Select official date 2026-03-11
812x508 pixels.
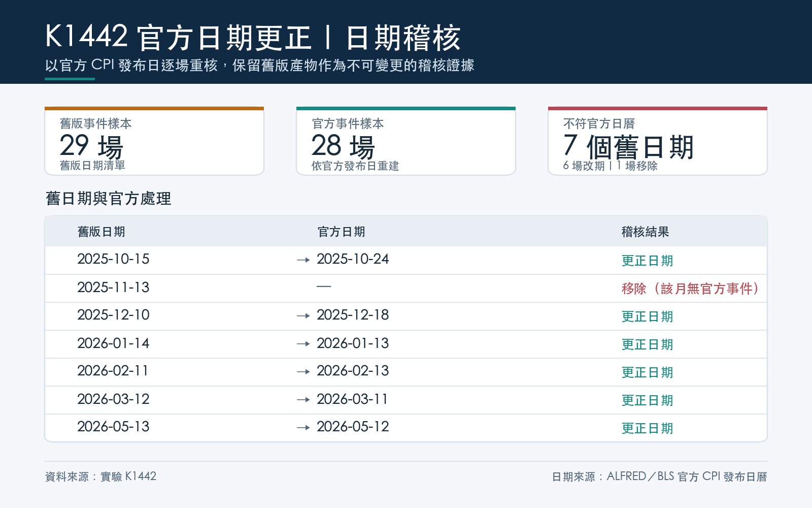click(352, 399)
